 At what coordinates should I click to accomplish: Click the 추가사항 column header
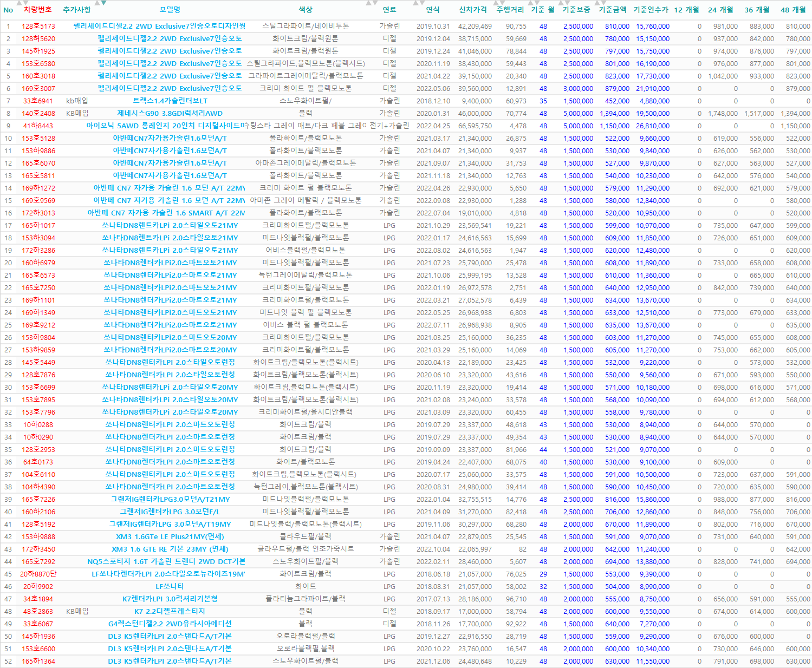click(77, 10)
